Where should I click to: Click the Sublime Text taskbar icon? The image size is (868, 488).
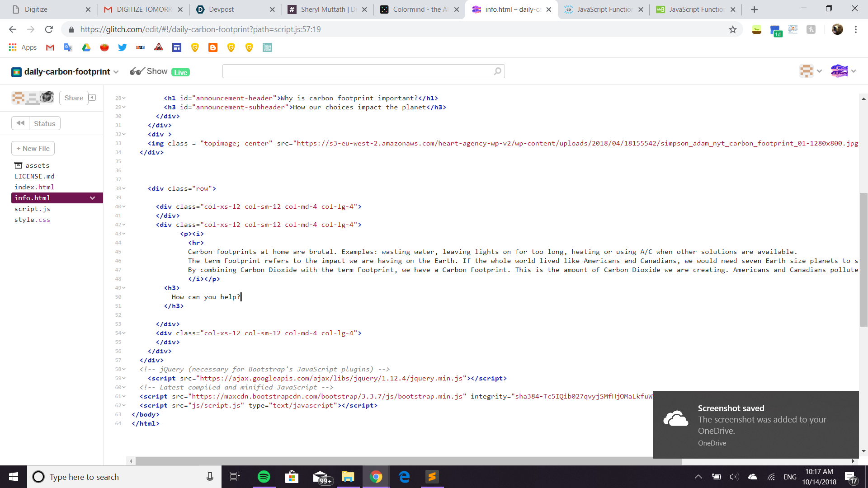tap(432, 477)
